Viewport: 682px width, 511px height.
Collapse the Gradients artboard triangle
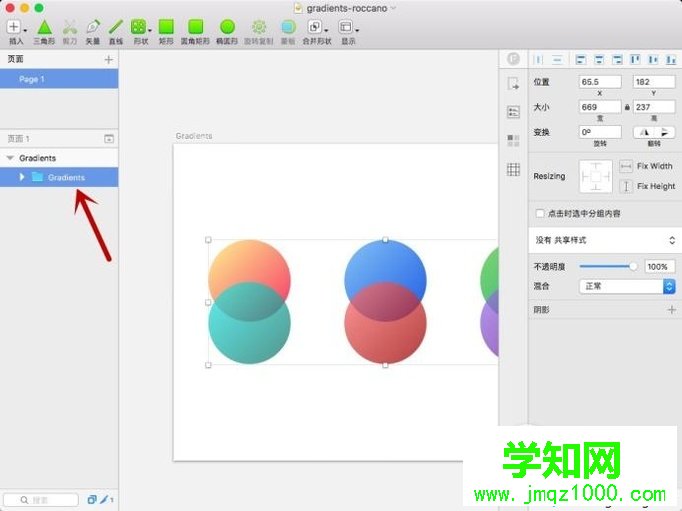(10, 158)
